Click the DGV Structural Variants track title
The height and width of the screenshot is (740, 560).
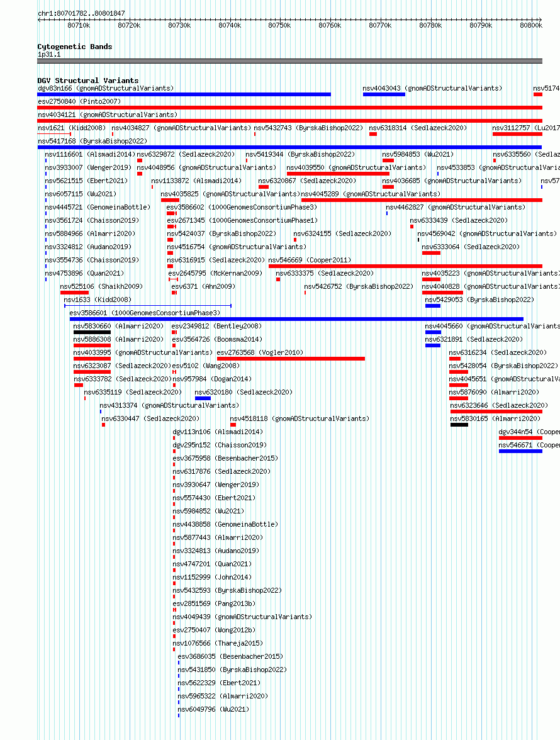(87, 81)
